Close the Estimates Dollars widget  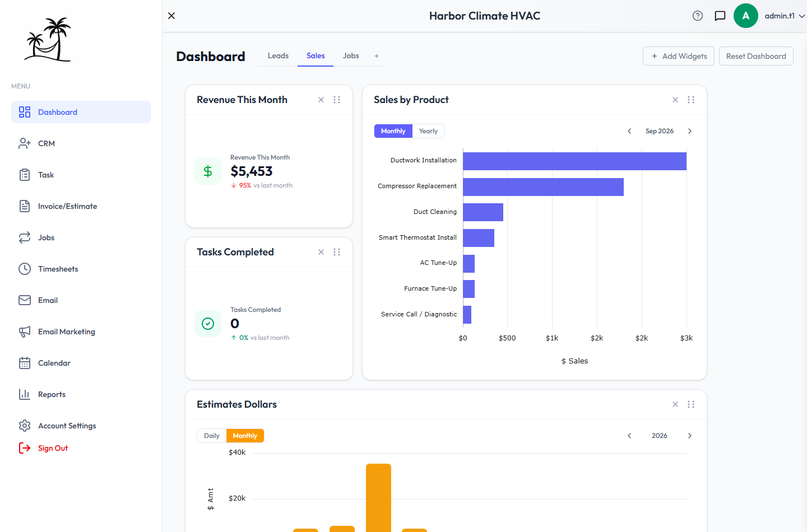(x=675, y=404)
